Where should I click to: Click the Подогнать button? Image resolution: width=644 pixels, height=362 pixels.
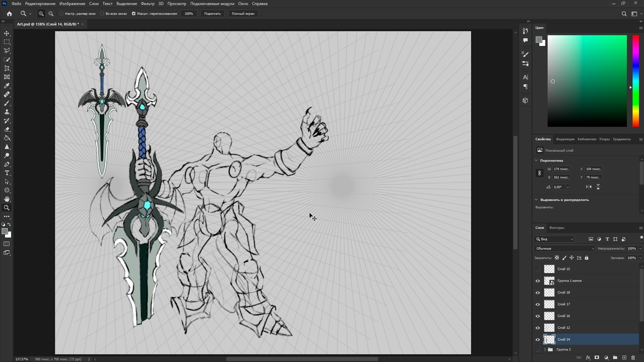(x=212, y=14)
